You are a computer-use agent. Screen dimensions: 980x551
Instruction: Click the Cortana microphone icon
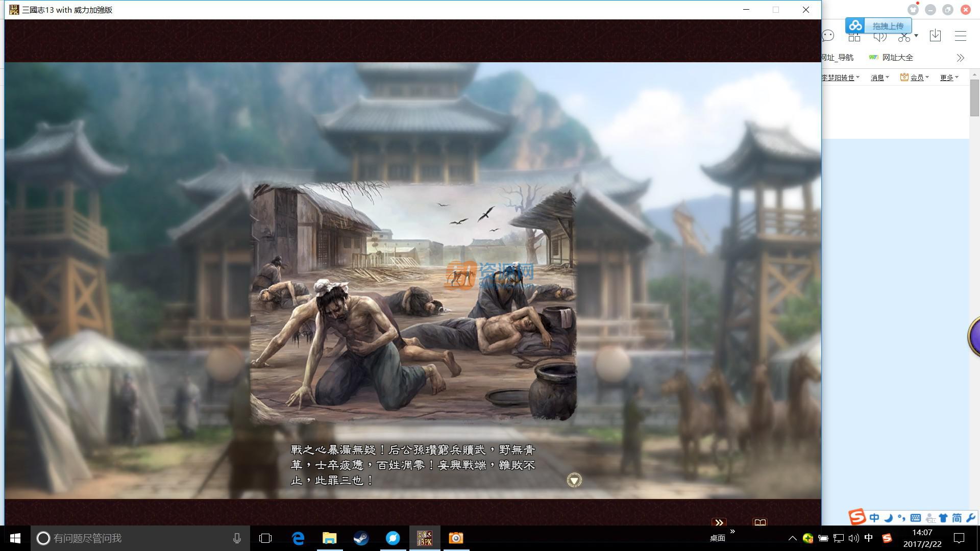(237, 538)
